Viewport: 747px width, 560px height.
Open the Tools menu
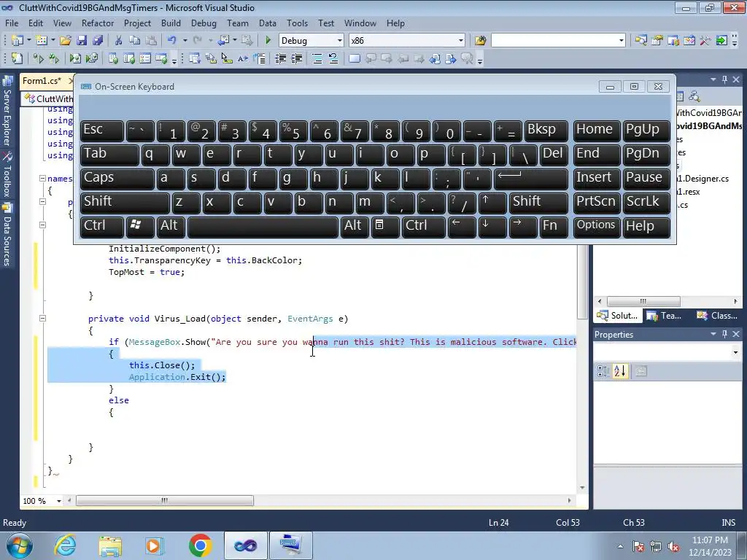pos(297,23)
